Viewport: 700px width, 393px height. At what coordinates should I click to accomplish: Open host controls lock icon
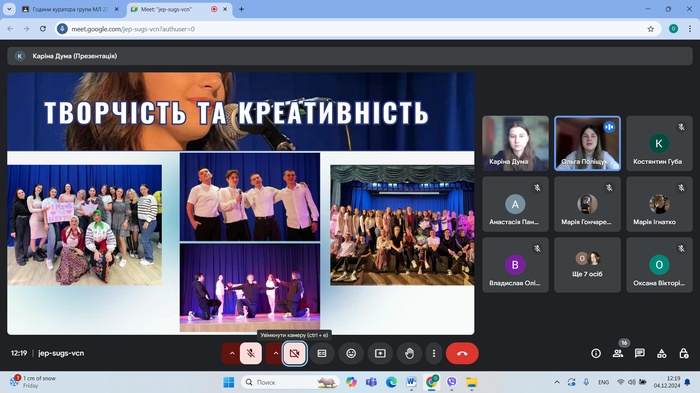[683, 353]
